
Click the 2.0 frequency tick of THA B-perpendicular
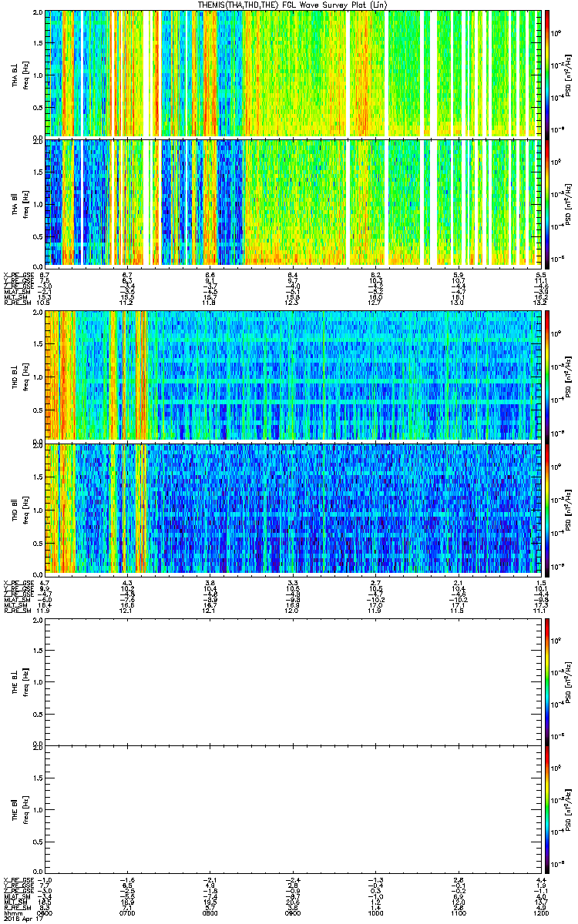point(36,13)
